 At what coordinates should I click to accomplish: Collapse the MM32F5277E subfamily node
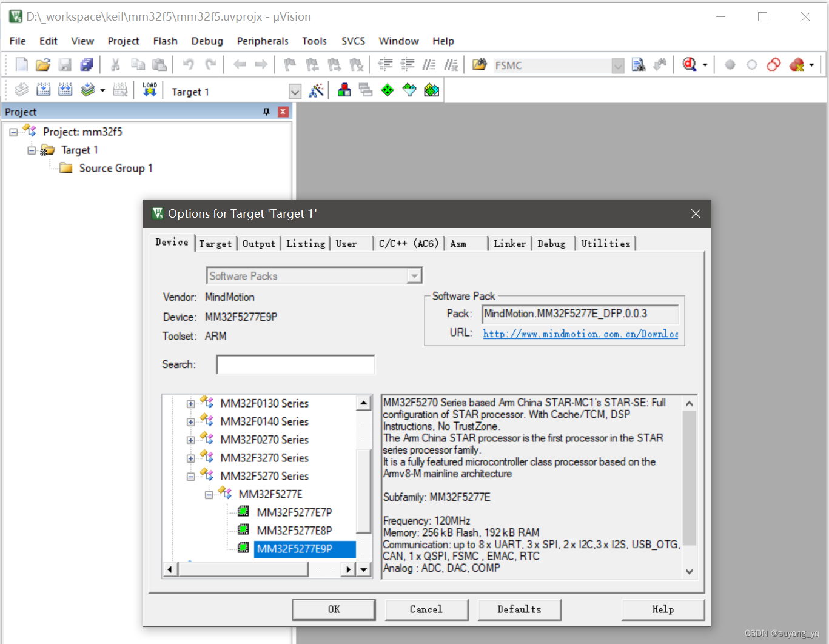point(209,494)
